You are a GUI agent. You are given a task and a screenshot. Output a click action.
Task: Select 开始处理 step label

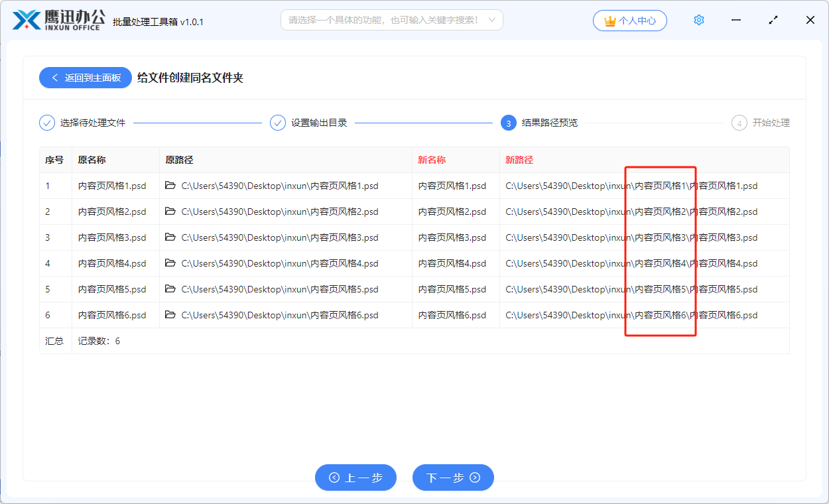pos(771,123)
